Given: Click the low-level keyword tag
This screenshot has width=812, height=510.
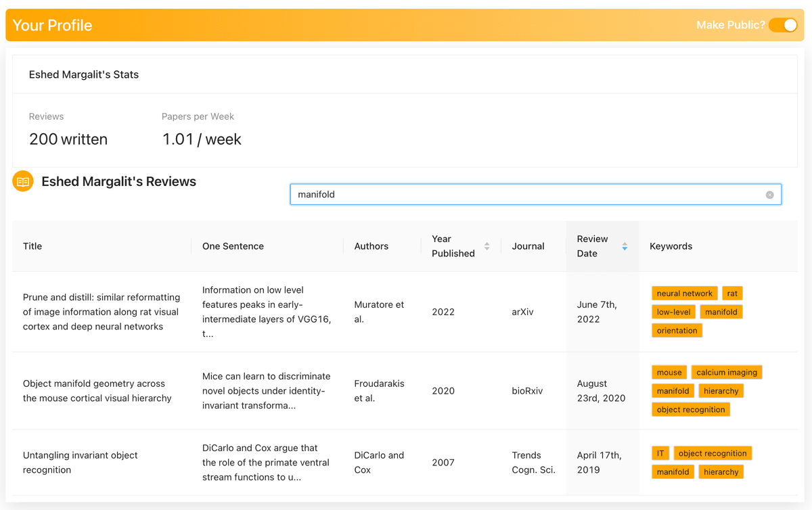Looking at the screenshot, I should coord(673,312).
